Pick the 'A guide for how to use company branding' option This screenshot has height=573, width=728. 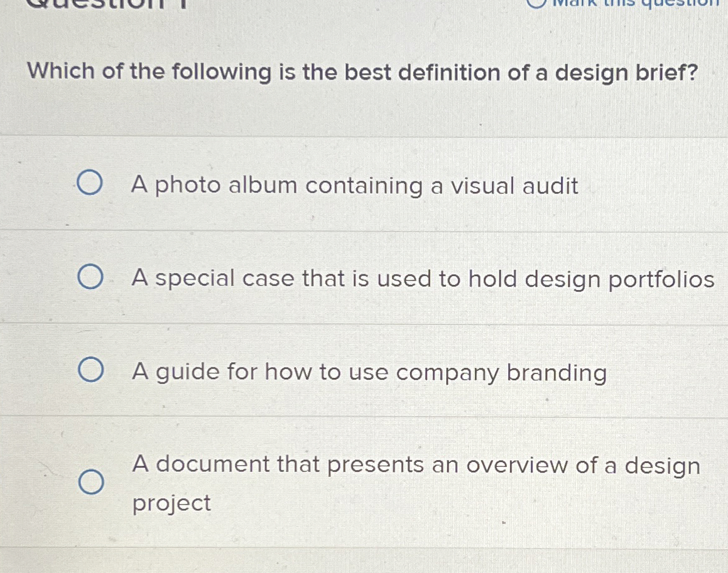(90, 370)
